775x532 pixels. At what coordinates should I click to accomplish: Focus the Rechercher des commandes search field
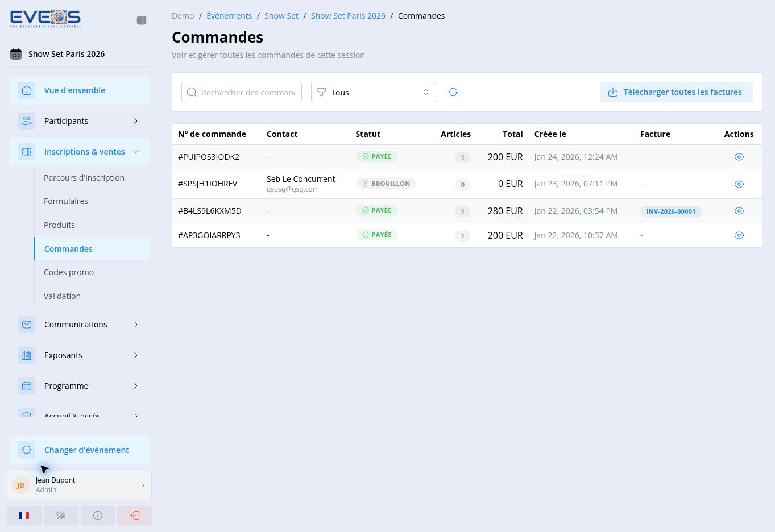pyautogui.click(x=242, y=92)
